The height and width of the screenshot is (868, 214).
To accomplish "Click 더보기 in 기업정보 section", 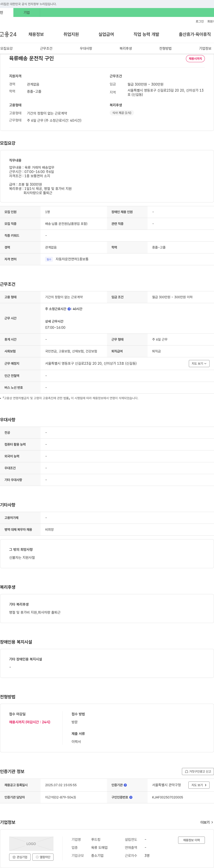I will 207,823.
